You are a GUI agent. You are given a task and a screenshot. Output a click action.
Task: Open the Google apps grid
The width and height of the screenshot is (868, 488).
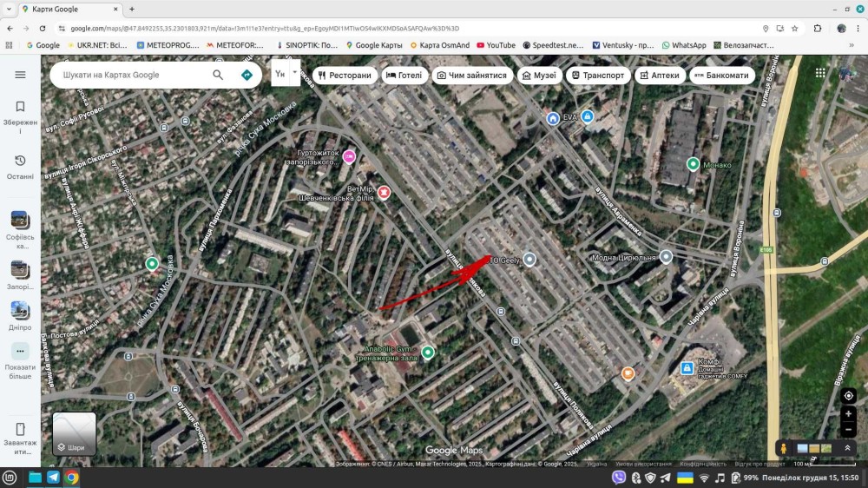(x=820, y=73)
